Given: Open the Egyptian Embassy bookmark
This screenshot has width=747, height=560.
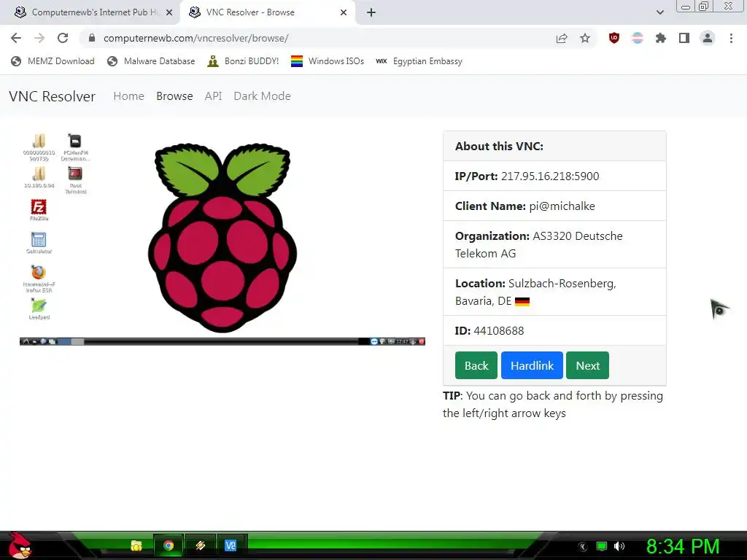Looking at the screenshot, I should click(x=419, y=61).
